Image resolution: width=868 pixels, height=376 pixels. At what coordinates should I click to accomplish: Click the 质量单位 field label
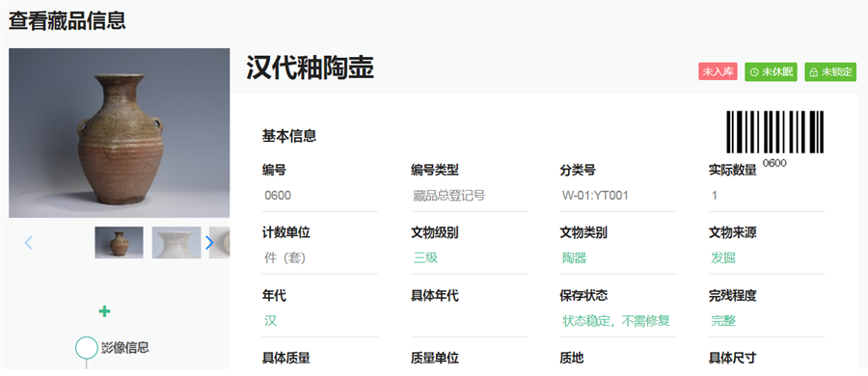tap(435, 359)
